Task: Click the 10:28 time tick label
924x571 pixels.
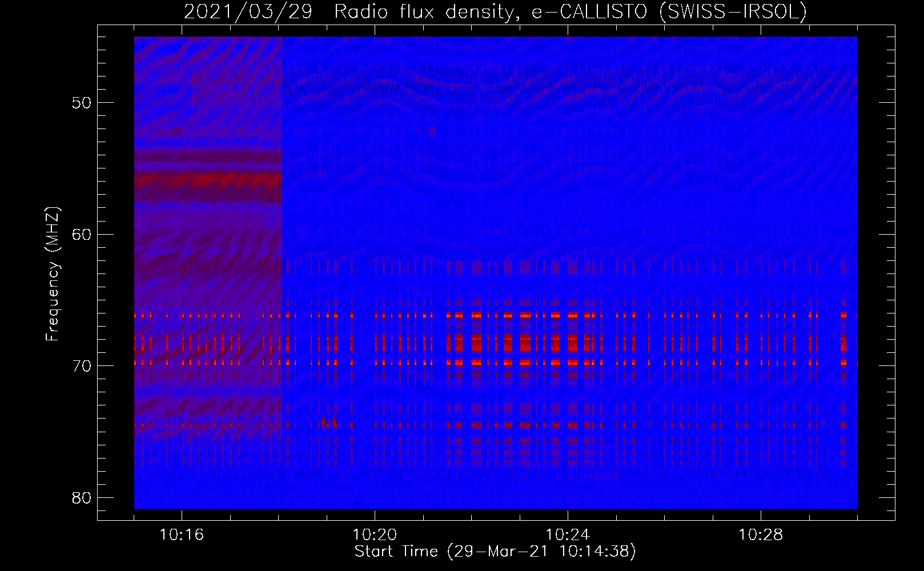Action: [x=761, y=535]
